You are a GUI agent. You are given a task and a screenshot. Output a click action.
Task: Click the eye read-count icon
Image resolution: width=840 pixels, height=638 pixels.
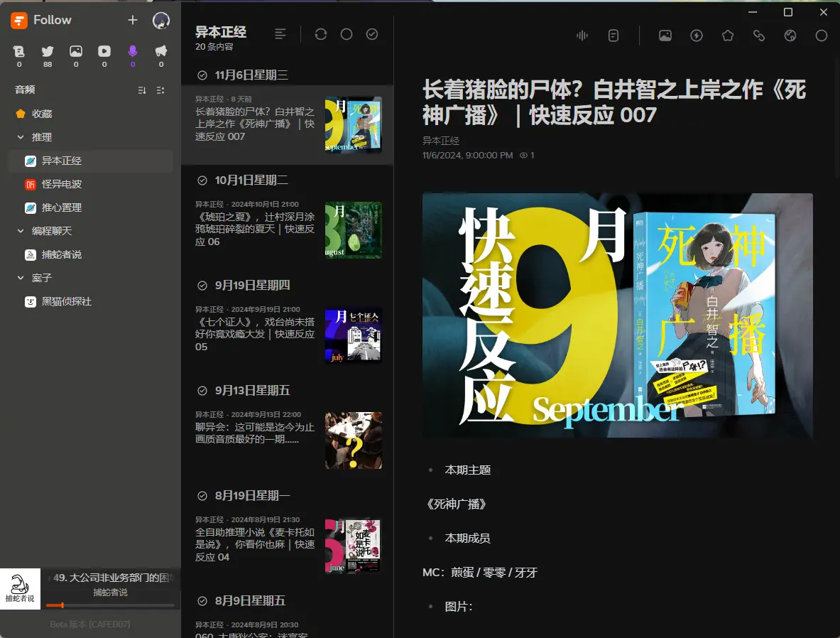pyautogui.click(x=523, y=156)
